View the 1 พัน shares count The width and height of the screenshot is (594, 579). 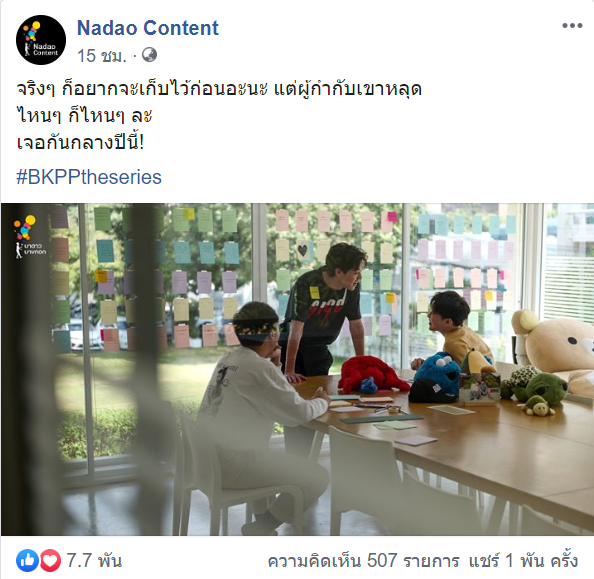524,561
